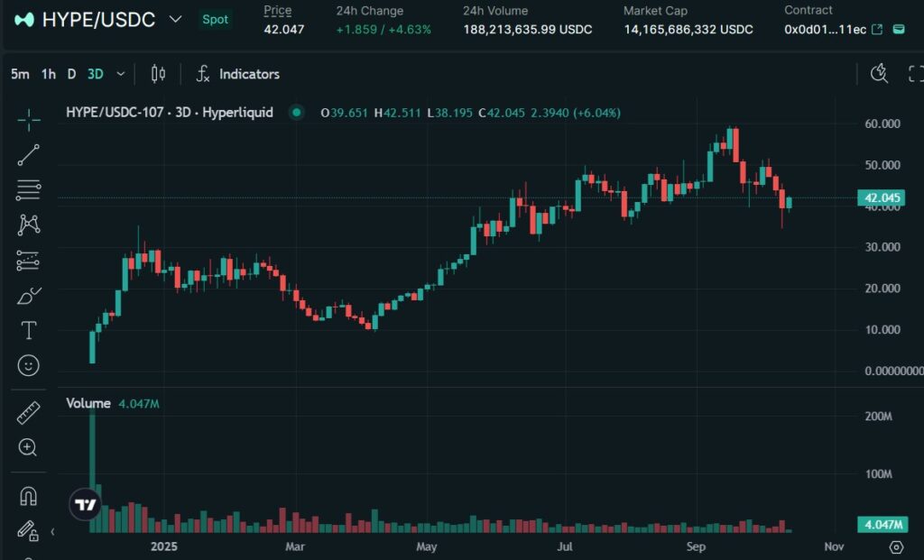Screen dimensions: 924x560
Task: Select the crosshair cursor tool
Action: point(28,118)
